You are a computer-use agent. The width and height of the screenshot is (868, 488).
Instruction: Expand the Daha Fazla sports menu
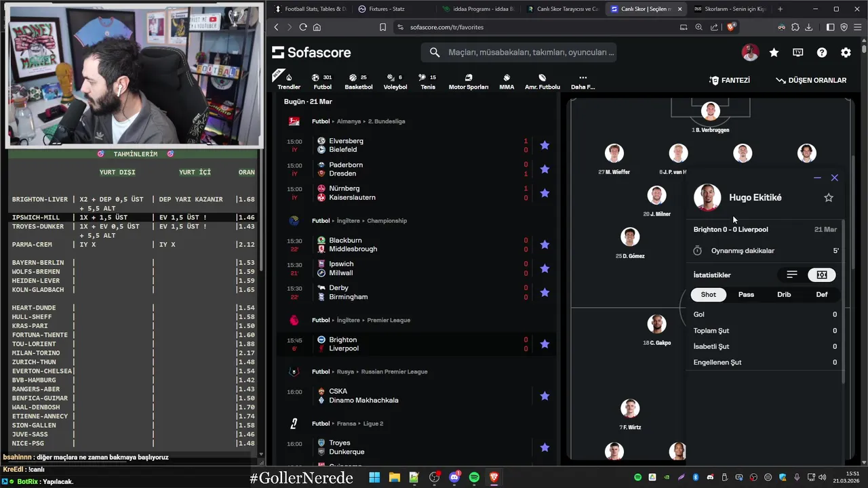583,81
